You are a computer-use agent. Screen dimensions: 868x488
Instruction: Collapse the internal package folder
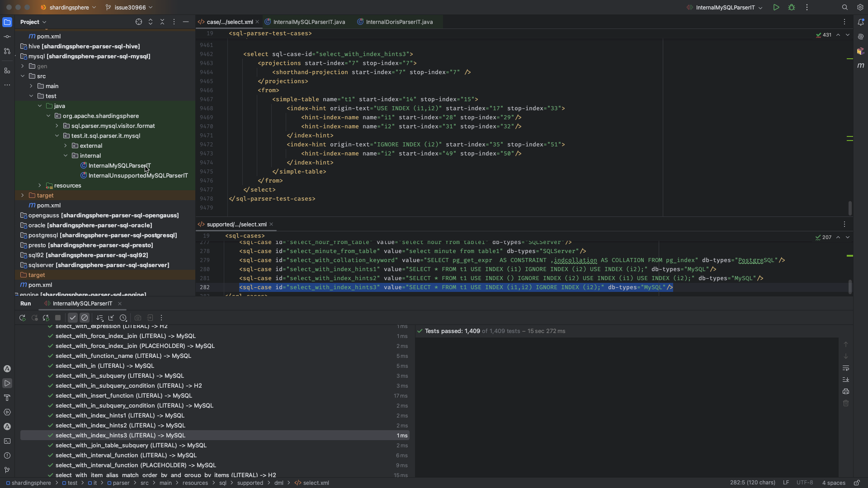66,156
